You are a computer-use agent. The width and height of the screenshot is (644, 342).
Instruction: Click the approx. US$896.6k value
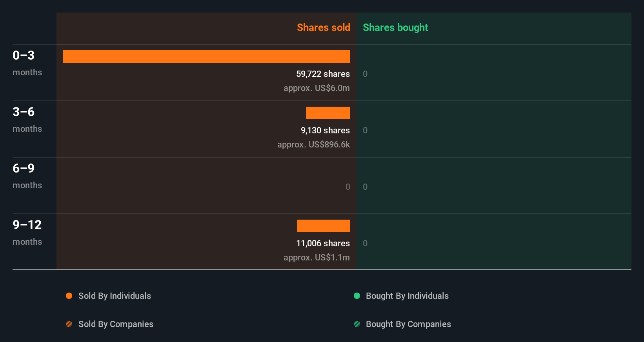pyautogui.click(x=313, y=144)
